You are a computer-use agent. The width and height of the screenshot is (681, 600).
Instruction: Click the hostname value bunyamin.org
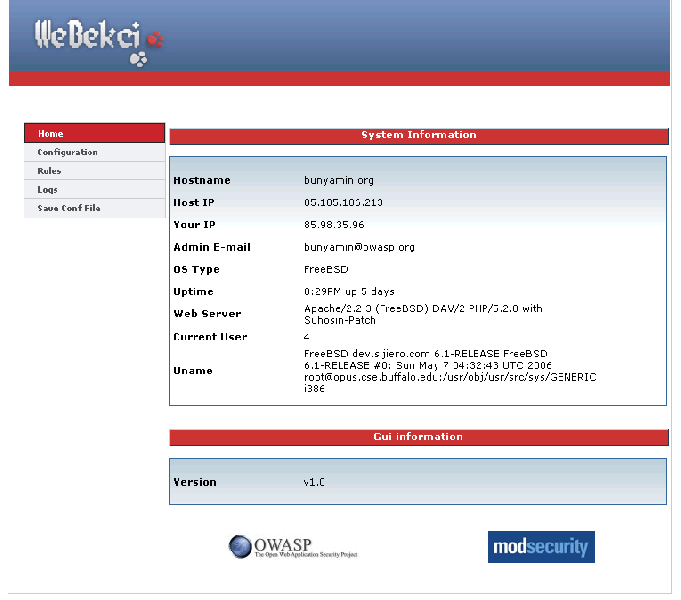[x=339, y=181]
